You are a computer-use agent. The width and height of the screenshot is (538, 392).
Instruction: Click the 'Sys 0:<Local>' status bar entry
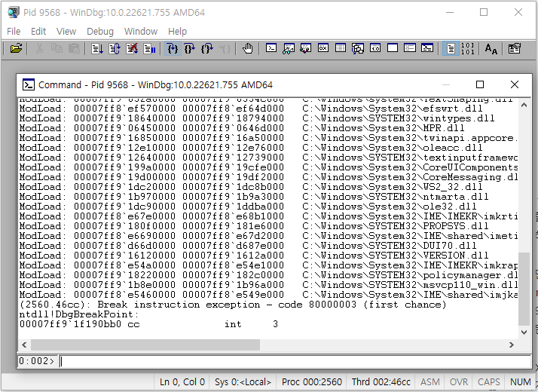coord(243,382)
